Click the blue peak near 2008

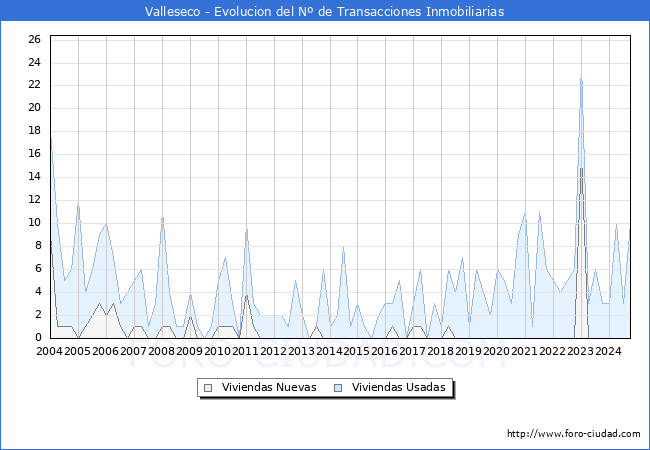tap(162, 220)
